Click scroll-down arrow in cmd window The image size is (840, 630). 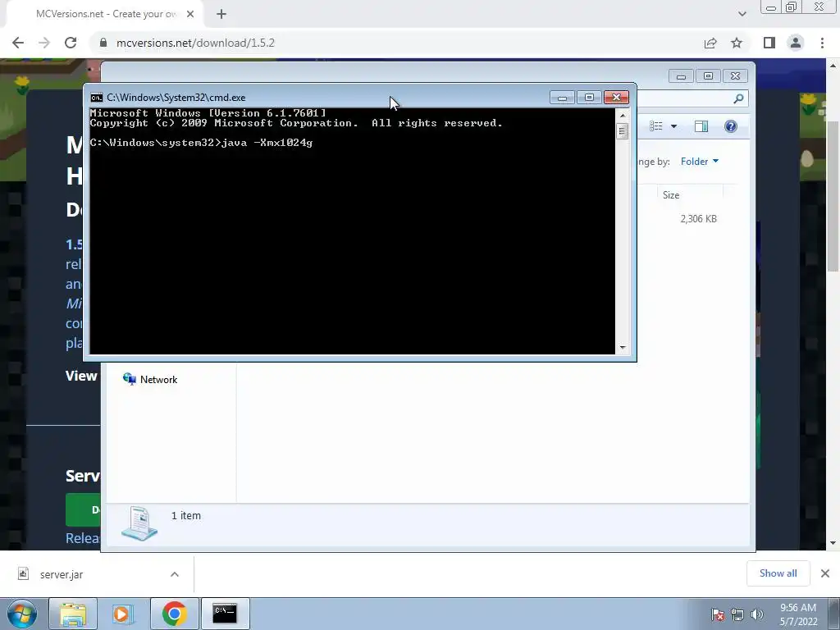tap(623, 348)
